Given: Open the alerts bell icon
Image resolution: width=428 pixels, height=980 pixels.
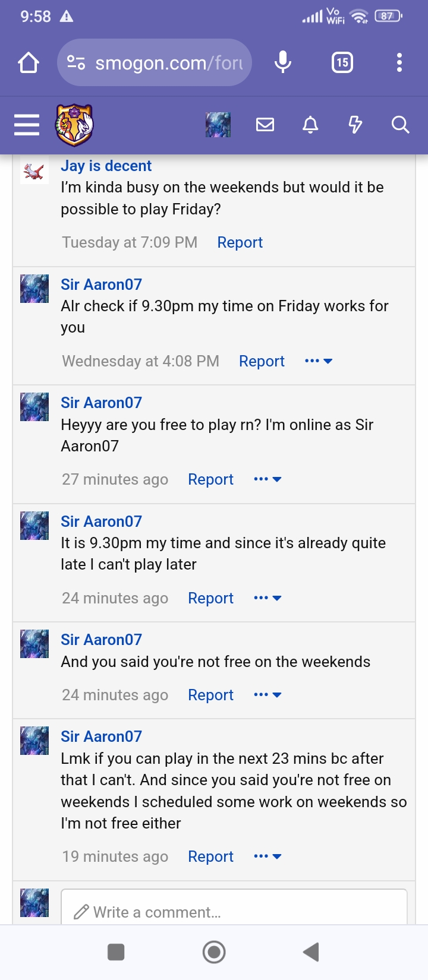Looking at the screenshot, I should tap(310, 125).
